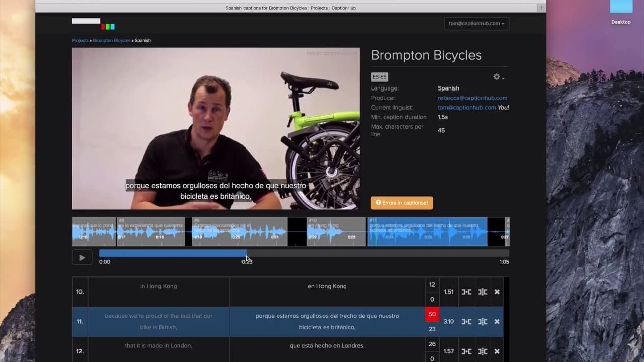This screenshot has width=644, height=362.
Task: Delete caption 12 with its X icon
Action: (x=497, y=351)
